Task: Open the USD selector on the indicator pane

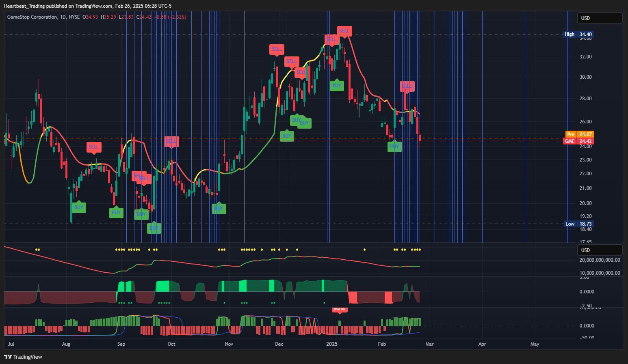Action: point(600,250)
